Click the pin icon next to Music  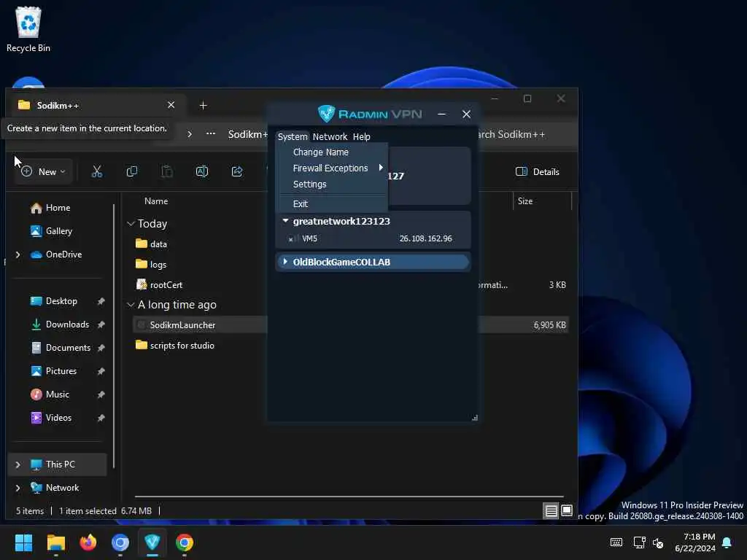[x=101, y=394]
